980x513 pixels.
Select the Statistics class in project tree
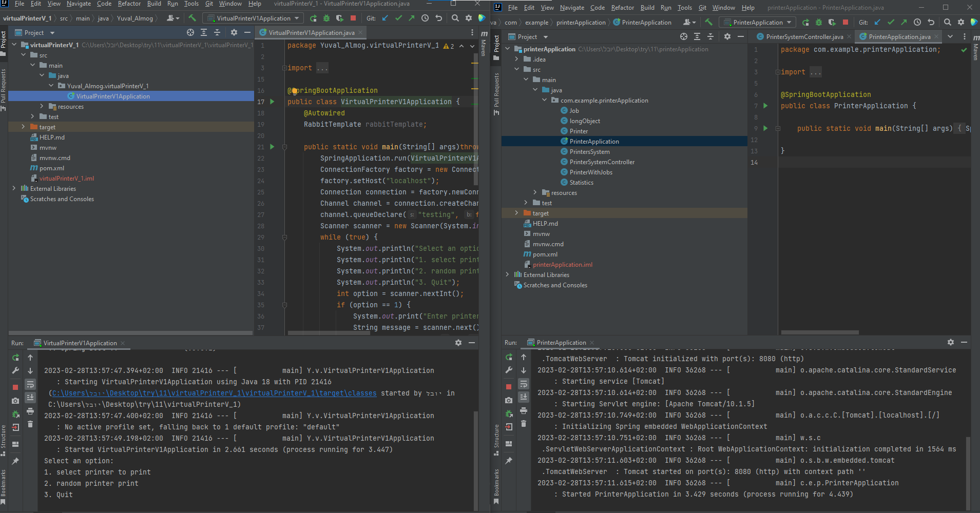(x=583, y=182)
